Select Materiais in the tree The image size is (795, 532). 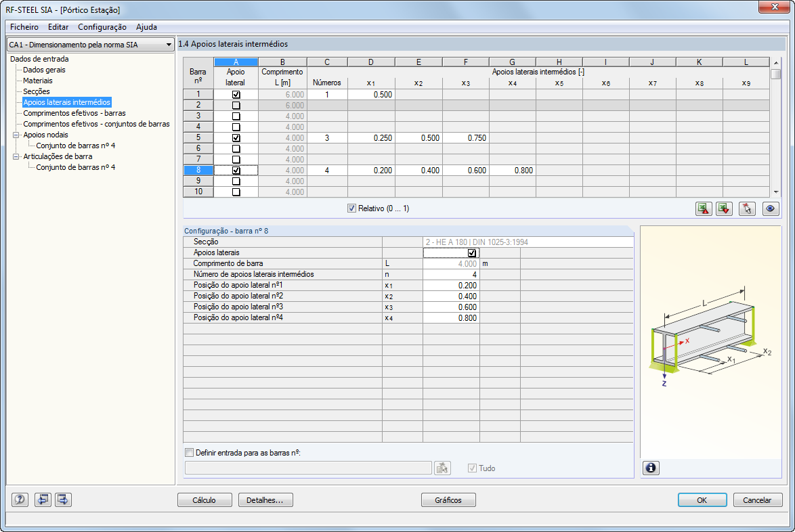point(37,81)
